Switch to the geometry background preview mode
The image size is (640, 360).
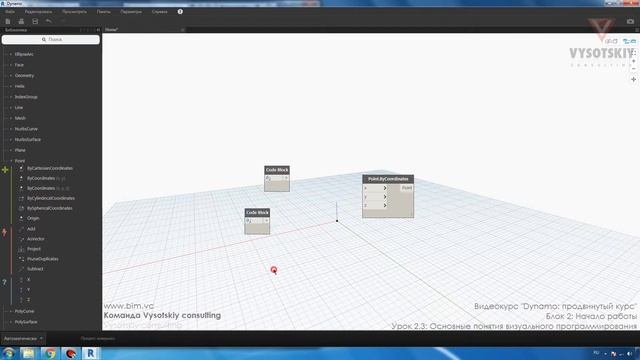click(611, 41)
